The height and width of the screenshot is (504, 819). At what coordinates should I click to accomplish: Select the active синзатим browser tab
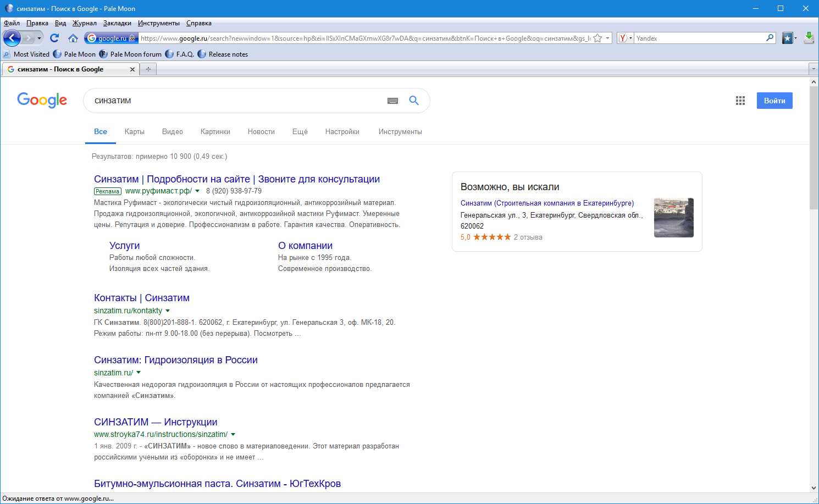pyautogui.click(x=70, y=69)
